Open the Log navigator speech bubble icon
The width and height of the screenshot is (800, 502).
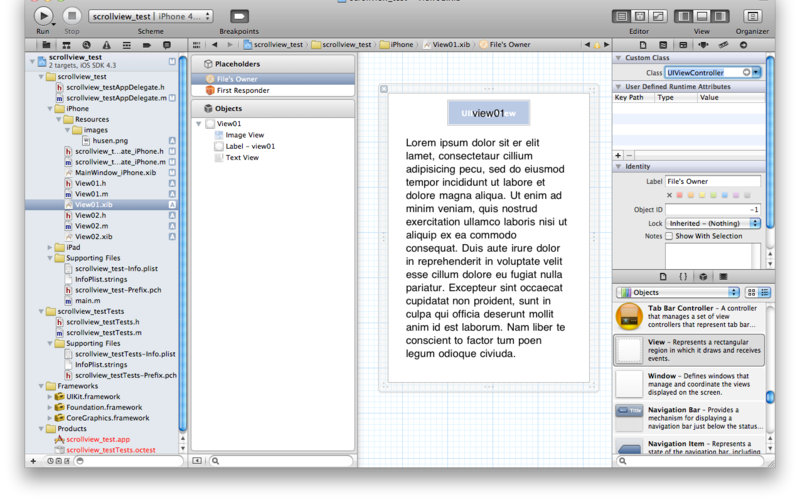[166, 45]
